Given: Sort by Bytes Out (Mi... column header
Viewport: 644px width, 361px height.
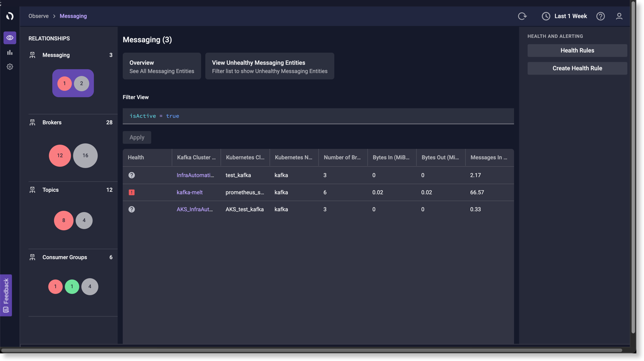Looking at the screenshot, I should tap(440, 157).
